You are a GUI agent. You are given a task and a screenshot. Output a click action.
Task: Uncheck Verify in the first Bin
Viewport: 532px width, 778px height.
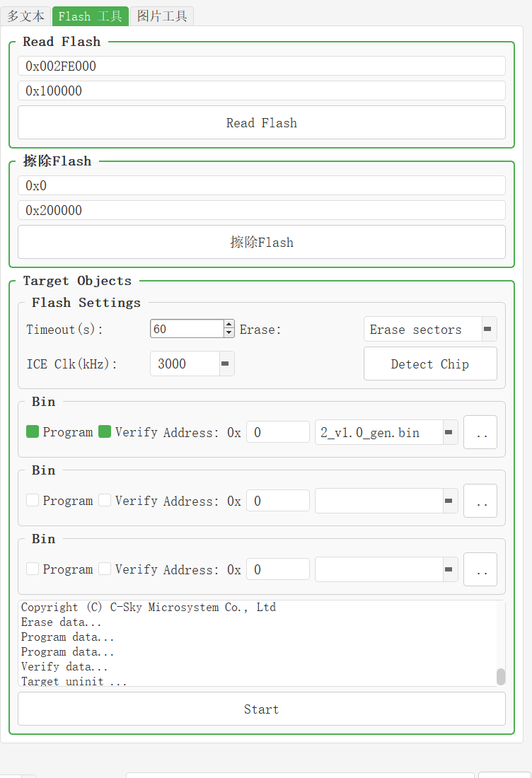[105, 431]
